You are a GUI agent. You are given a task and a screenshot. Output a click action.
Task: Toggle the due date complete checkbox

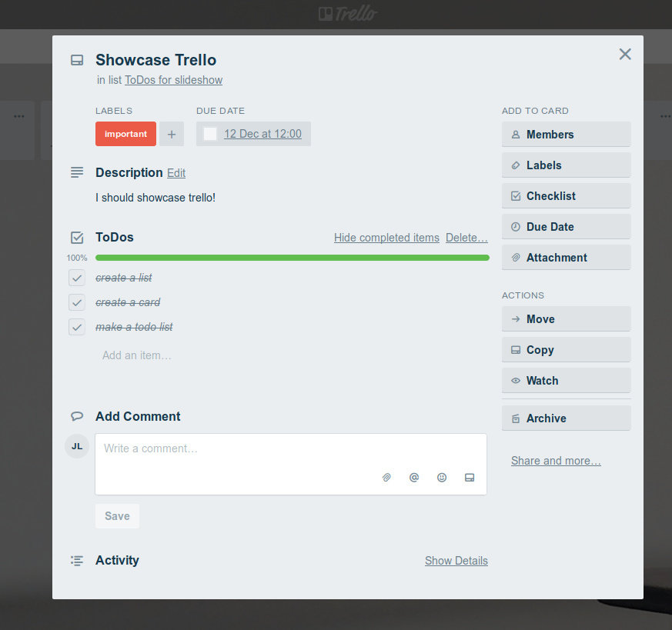(x=210, y=134)
